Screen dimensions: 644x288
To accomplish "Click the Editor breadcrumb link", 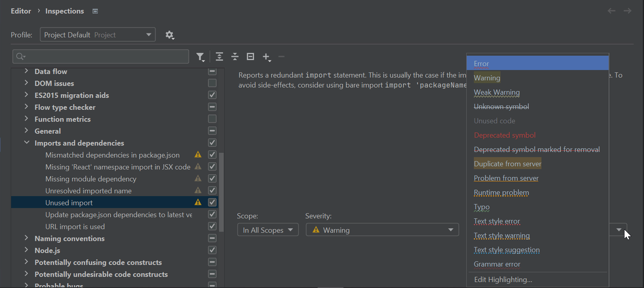I will 21,11.
